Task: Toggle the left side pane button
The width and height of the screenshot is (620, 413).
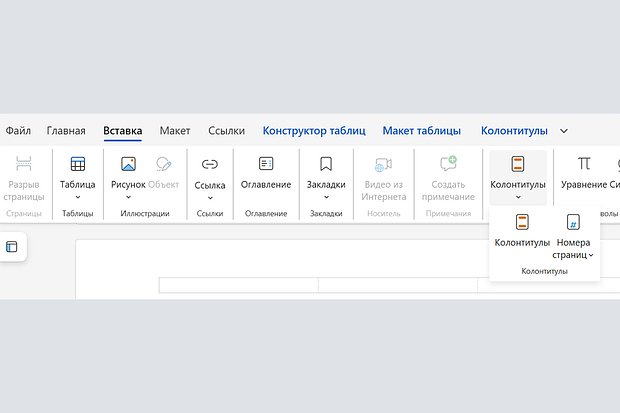Action: (x=12, y=247)
